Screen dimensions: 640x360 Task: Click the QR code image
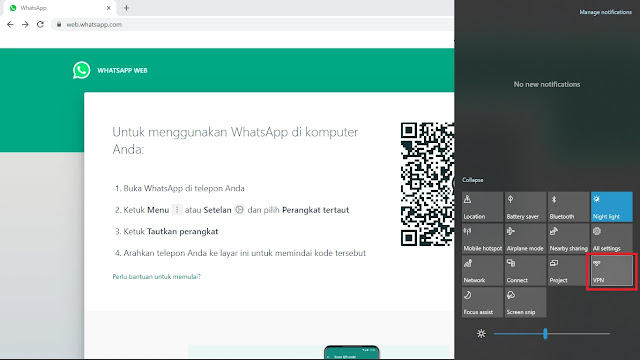[x=427, y=184]
